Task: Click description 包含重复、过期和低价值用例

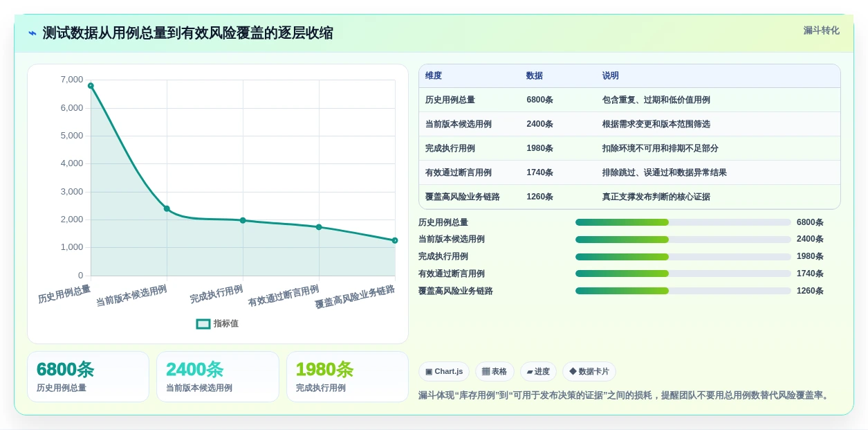Action: pos(656,100)
